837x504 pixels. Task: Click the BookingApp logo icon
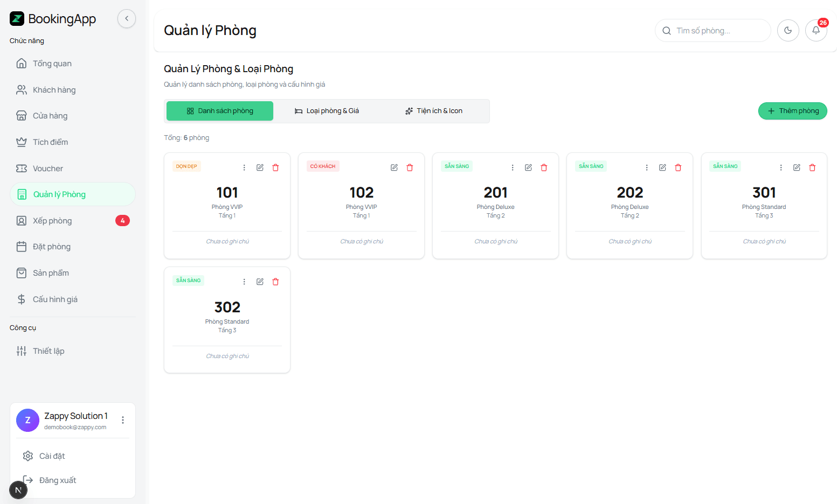click(x=17, y=19)
